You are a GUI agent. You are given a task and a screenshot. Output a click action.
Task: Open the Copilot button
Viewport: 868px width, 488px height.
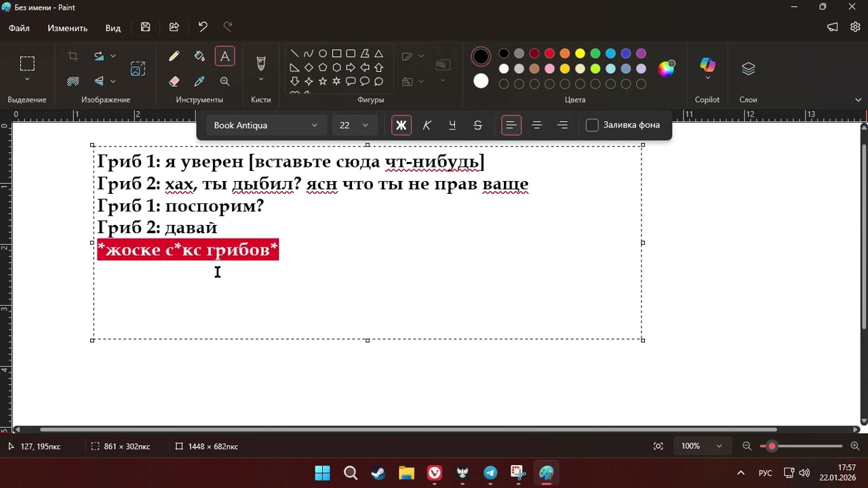click(x=707, y=65)
